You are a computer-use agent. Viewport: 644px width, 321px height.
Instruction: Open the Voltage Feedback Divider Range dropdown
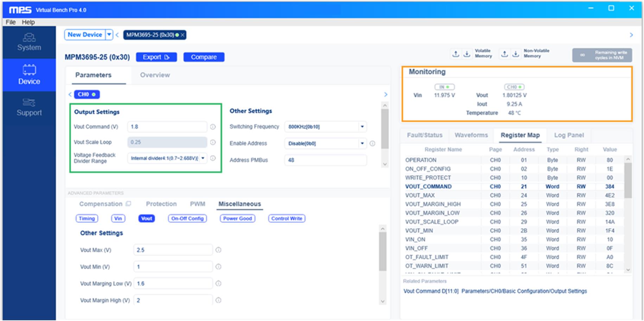pyautogui.click(x=203, y=158)
